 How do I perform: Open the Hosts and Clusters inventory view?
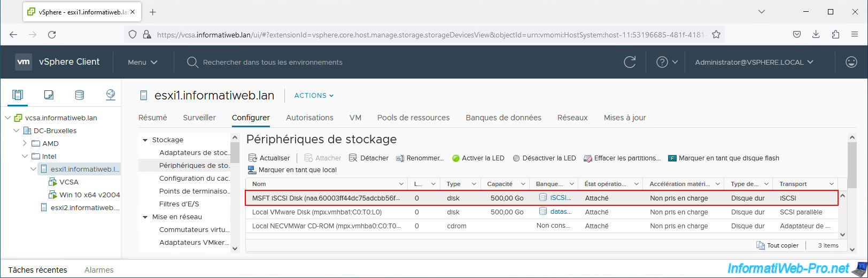coord(18,95)
